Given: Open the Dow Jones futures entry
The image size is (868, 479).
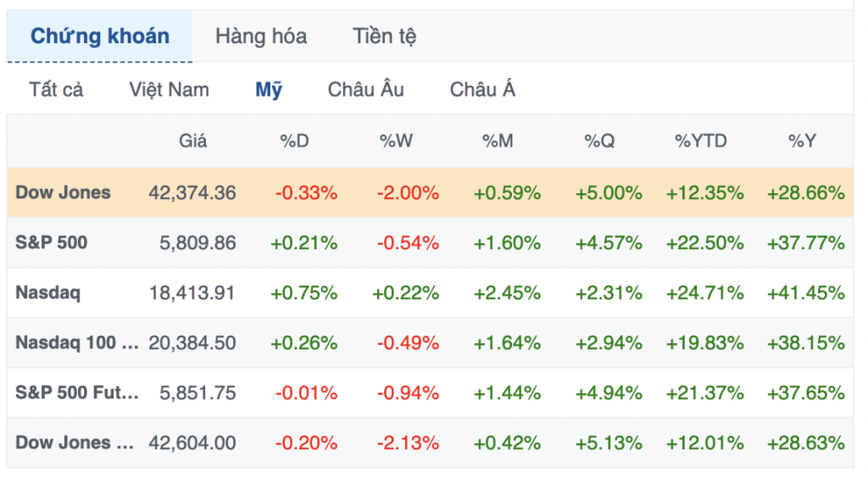Looking at the screenshot, I should coord(75,443).
